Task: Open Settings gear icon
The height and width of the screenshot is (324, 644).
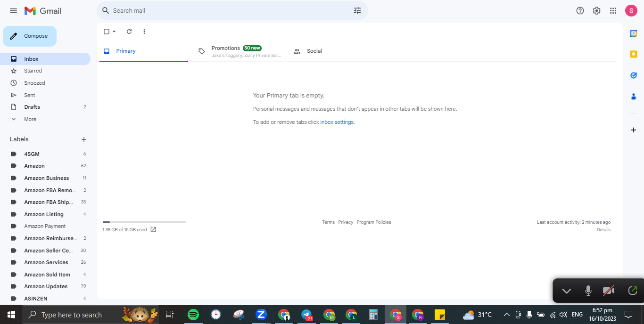Action: coord(596,11)
